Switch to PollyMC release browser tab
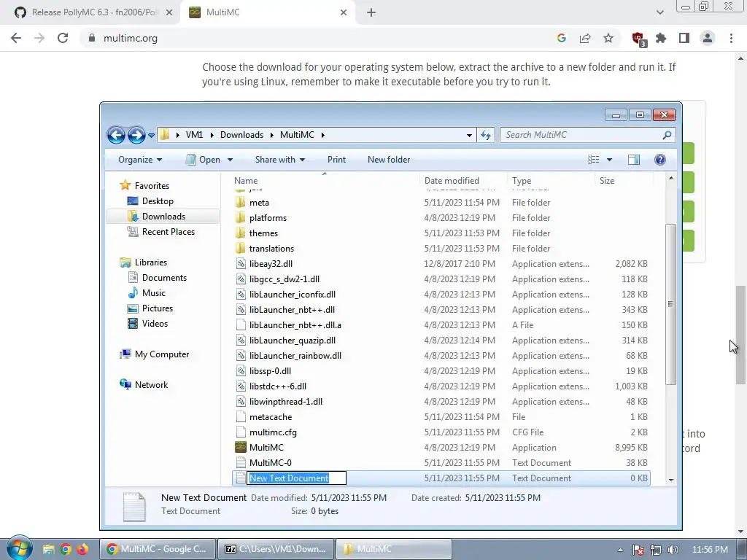This screenshot has width=747, height=560. (93, 12)
